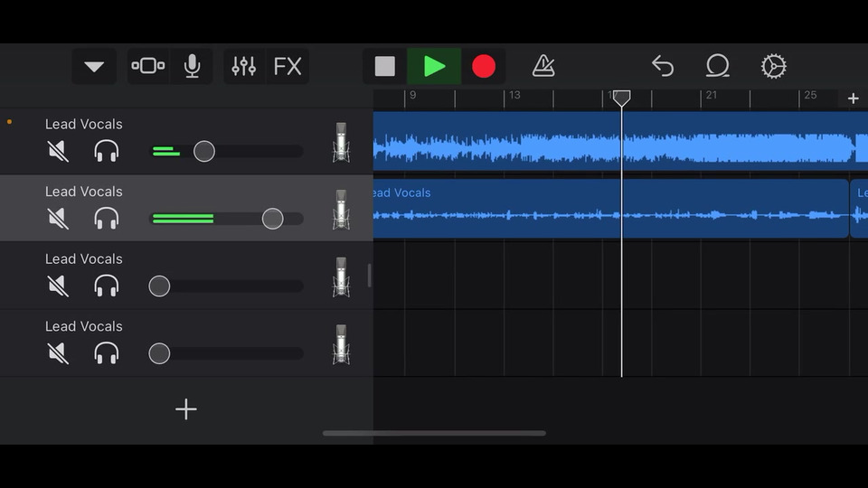The width and height of the screenshot is (868, 488).
Task: Click the first Lead Vocals volume slider knob
Action: pyautogui.click(x=203, y=151)
